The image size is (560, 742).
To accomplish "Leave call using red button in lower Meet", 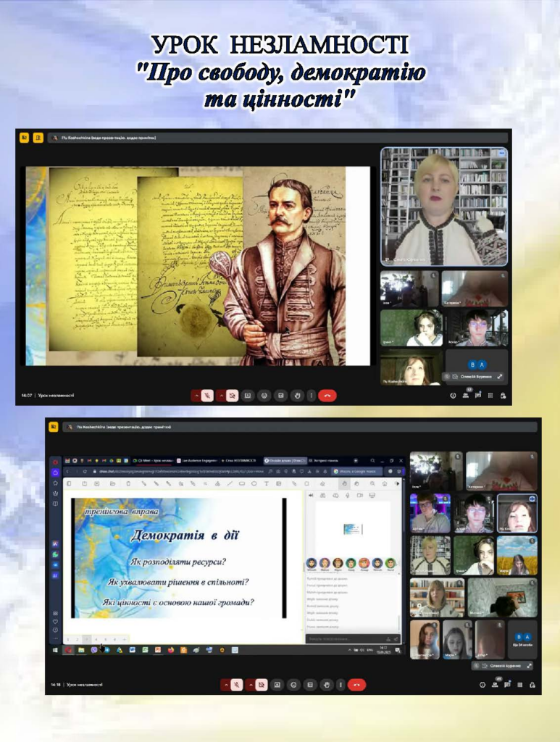I will click(x=356, y=684).
